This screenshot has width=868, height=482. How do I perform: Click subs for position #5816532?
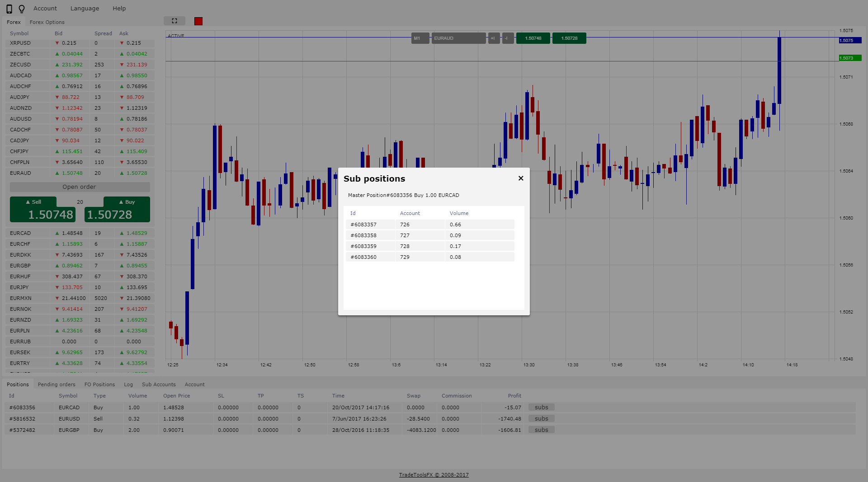(x=541, y=418)
